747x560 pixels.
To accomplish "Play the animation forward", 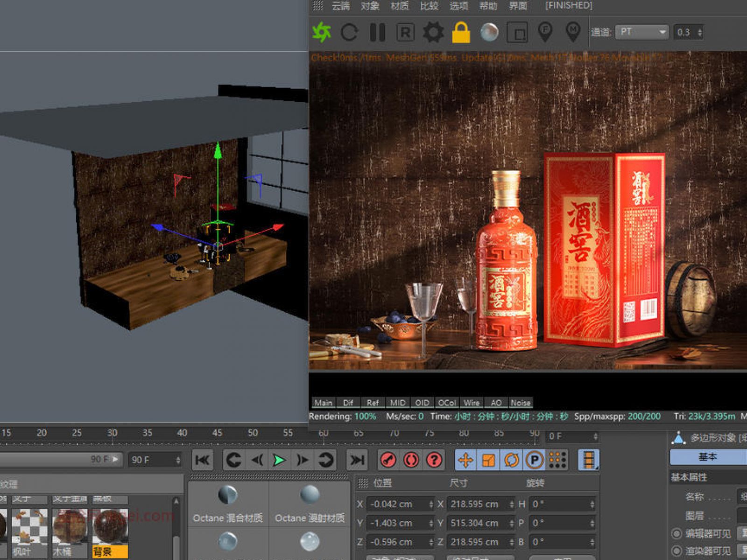I will [279, 460].
